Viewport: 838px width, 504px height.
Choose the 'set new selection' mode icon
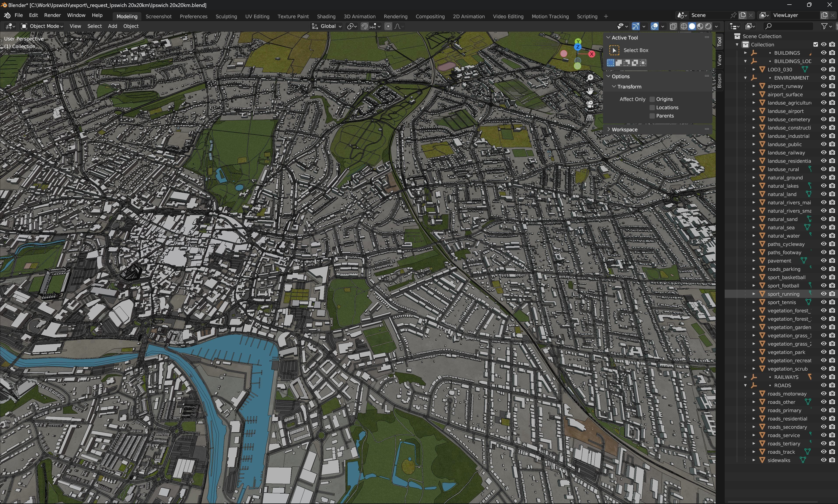610,63
